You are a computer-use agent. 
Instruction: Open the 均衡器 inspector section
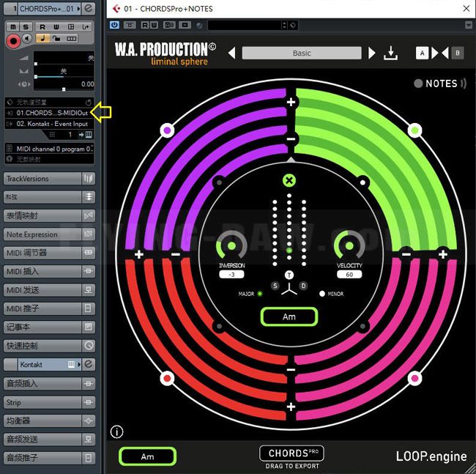[x=49, y=421]
